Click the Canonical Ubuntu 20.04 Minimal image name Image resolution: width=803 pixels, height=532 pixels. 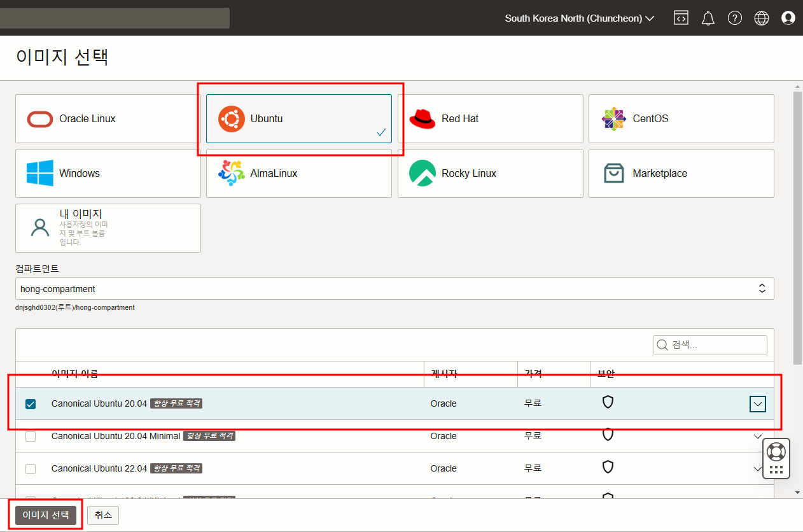(116, 436)
